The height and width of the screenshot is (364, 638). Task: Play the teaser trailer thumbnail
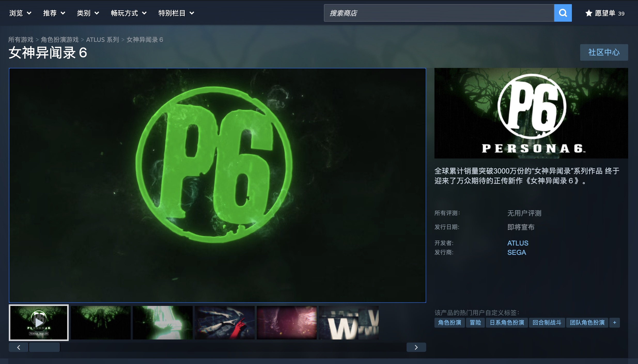(39, 322)
